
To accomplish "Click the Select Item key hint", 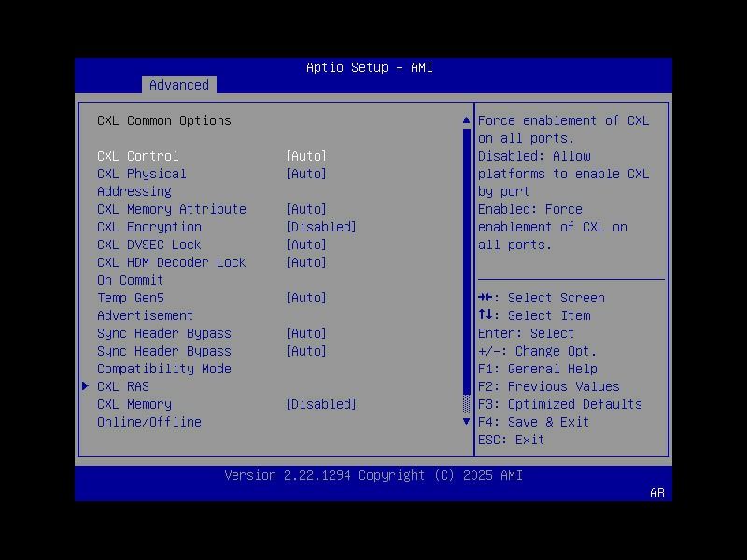I will point(534,315).
